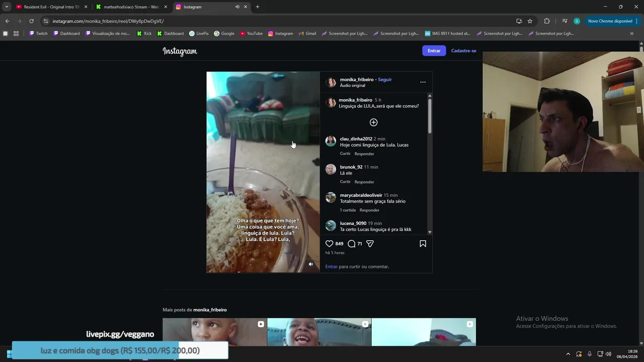Click Responder on clau_dinha2012's comment
Viewport: 644px width, 362px height.
(364, 153)
